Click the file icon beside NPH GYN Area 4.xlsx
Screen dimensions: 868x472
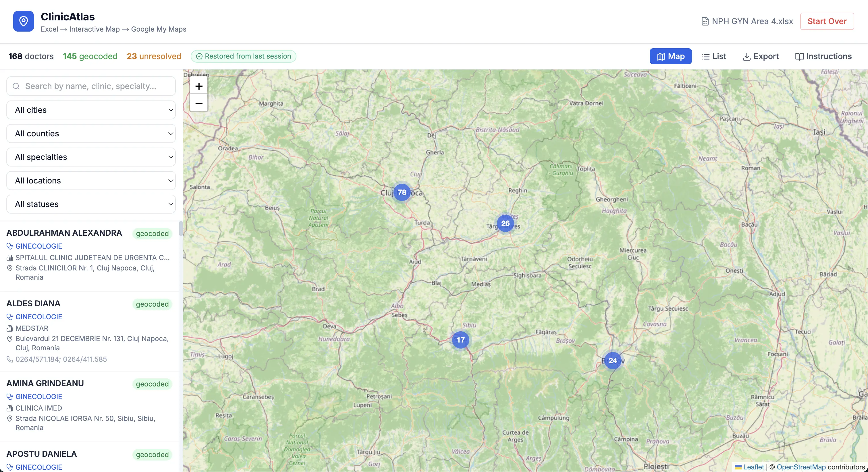[x=705, y=21]
